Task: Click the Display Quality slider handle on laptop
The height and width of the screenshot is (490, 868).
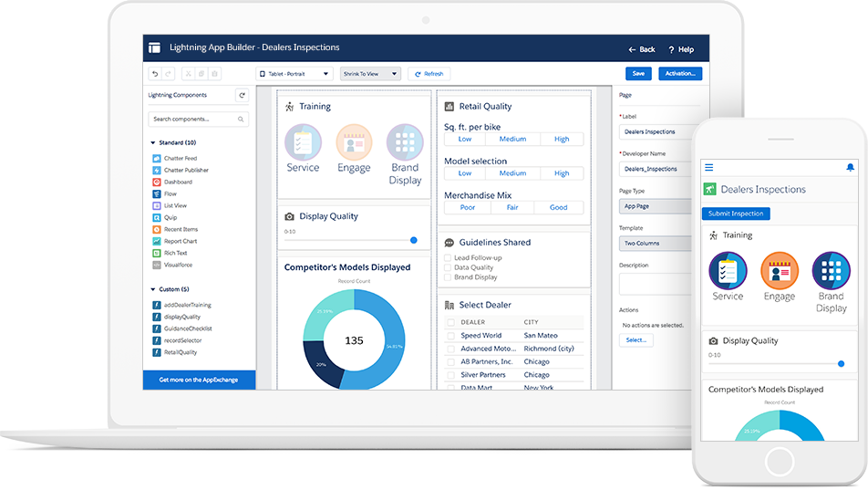Action: [x=414, y=241]
